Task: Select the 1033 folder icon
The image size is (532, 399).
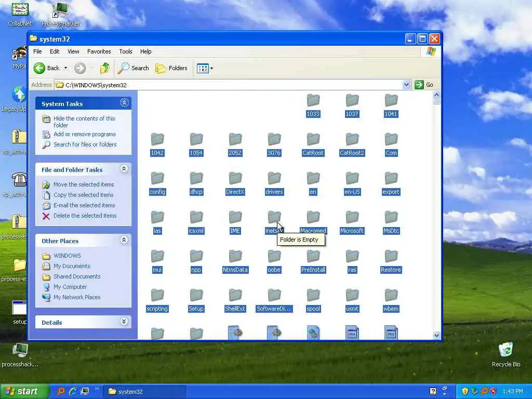Action: [313, 100]
